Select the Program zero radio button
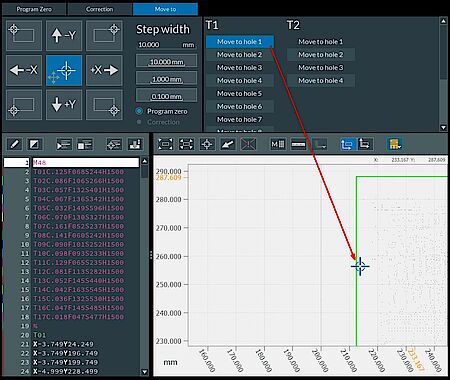This screenshot has height=380, width=450. click(x=139, y=111)
